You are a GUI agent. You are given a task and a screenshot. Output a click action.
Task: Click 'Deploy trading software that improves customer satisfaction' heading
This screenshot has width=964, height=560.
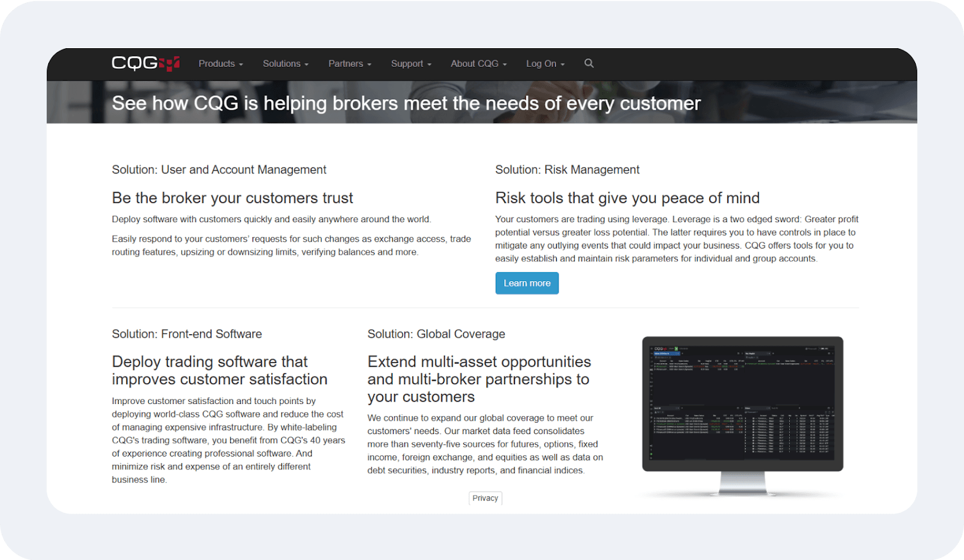(220, 370)
